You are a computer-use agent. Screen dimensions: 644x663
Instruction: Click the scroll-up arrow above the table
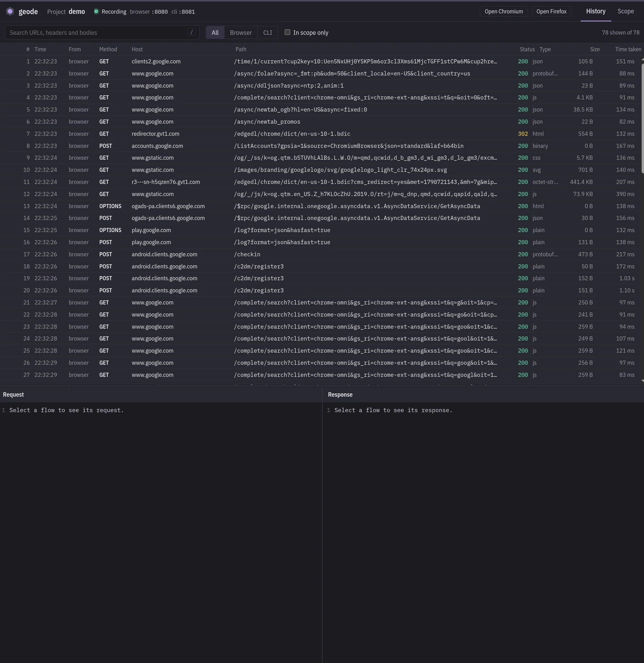pos(642,59)
